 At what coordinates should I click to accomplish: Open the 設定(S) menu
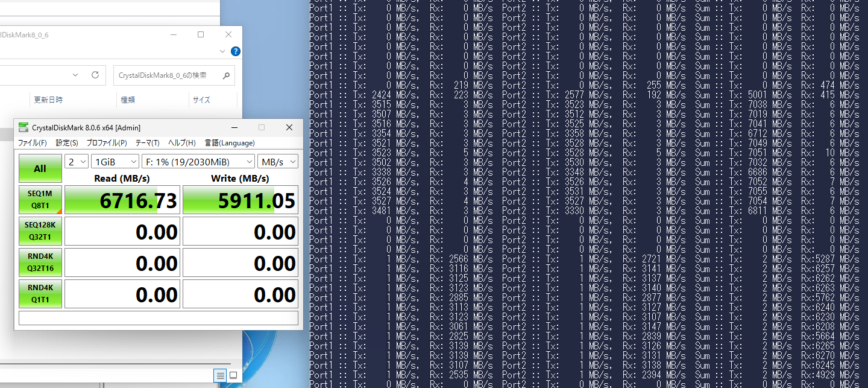click(67, 143)
